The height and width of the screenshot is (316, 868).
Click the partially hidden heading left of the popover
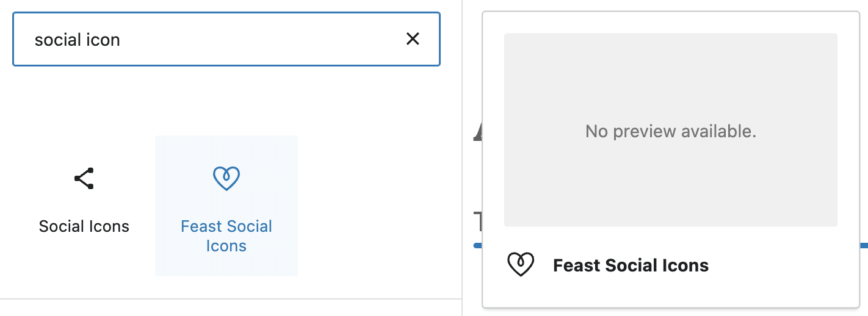click(477, 130)
